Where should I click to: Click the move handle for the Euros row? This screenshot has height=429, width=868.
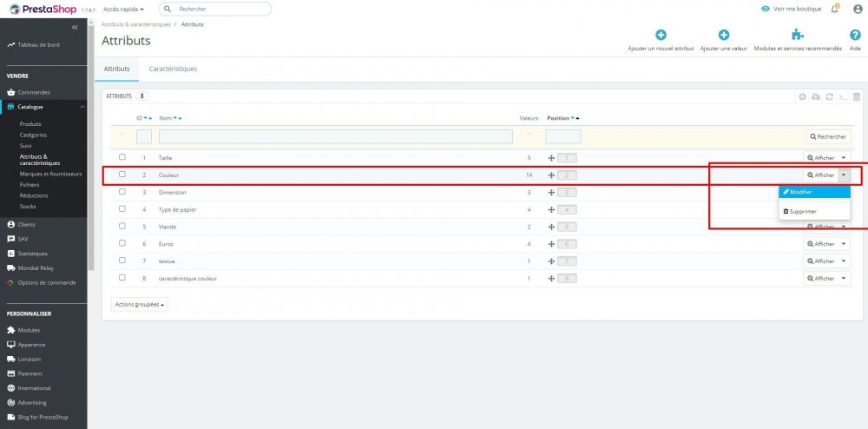(551, 244)
